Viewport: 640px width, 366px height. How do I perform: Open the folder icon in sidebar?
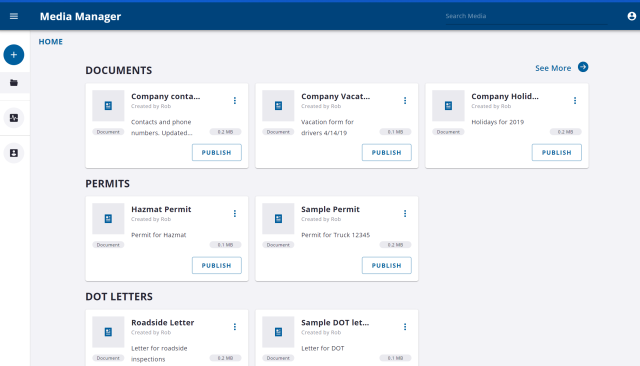pyautogui.click(x=14, y=83)
